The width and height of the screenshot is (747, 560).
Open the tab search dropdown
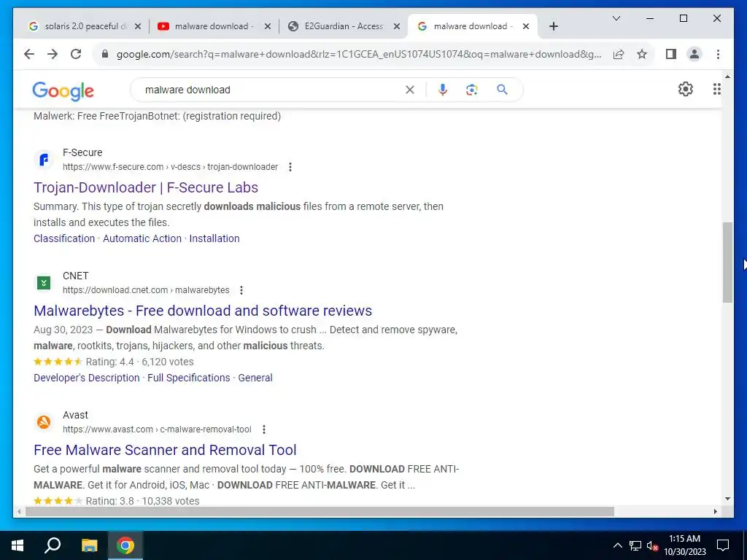(x=616, y=18)
